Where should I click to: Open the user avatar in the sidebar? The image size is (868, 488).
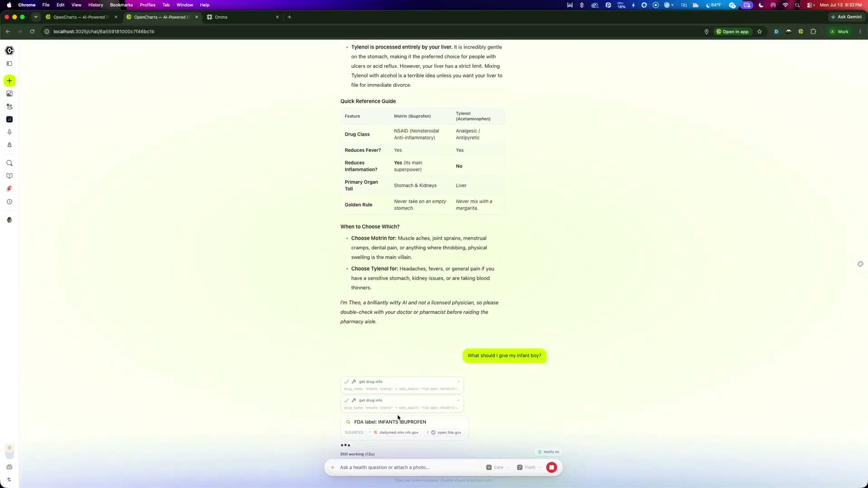(9, 220)
